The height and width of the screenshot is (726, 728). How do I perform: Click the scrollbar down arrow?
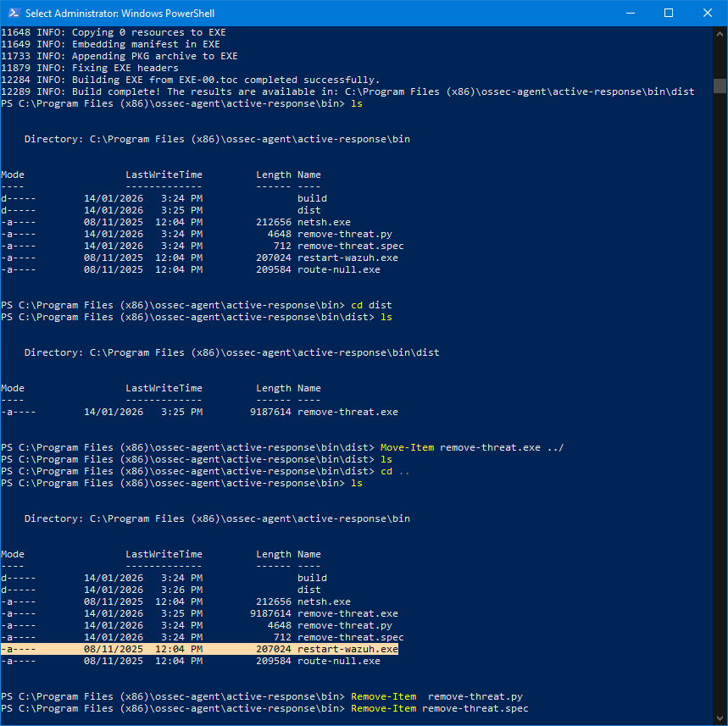(720, 718)
